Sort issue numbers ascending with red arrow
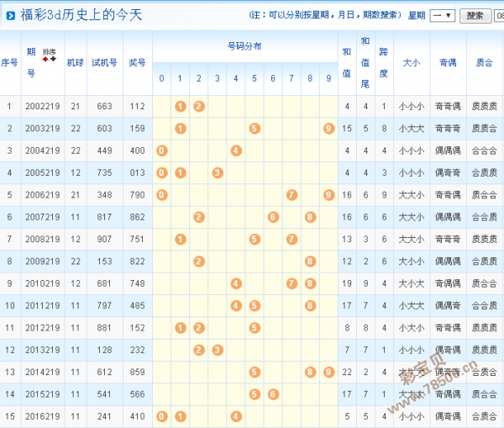 [45, 59]
